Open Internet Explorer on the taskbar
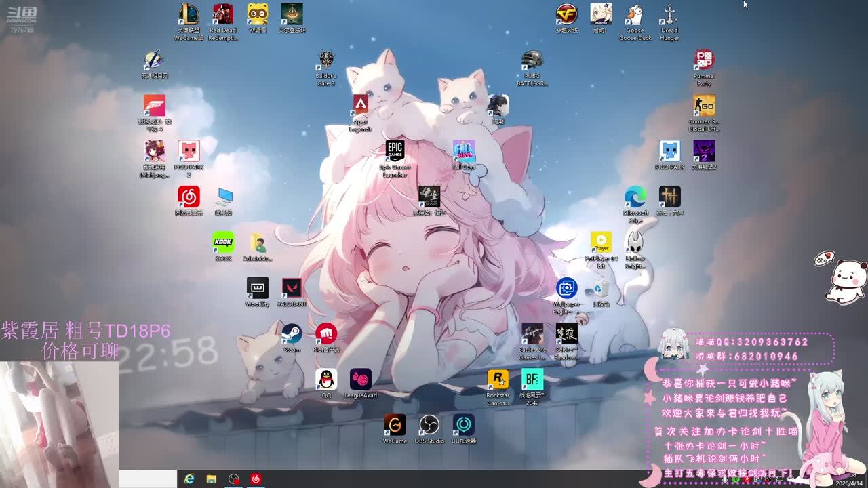Screen dimensions: 868x488 (189, 479)
